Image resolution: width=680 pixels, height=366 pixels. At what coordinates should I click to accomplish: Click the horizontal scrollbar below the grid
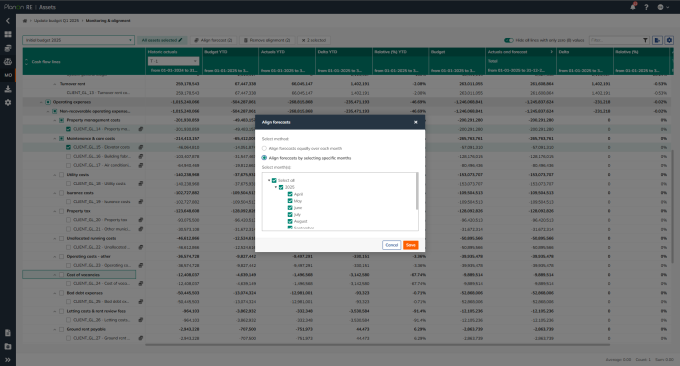coord(377,345)
